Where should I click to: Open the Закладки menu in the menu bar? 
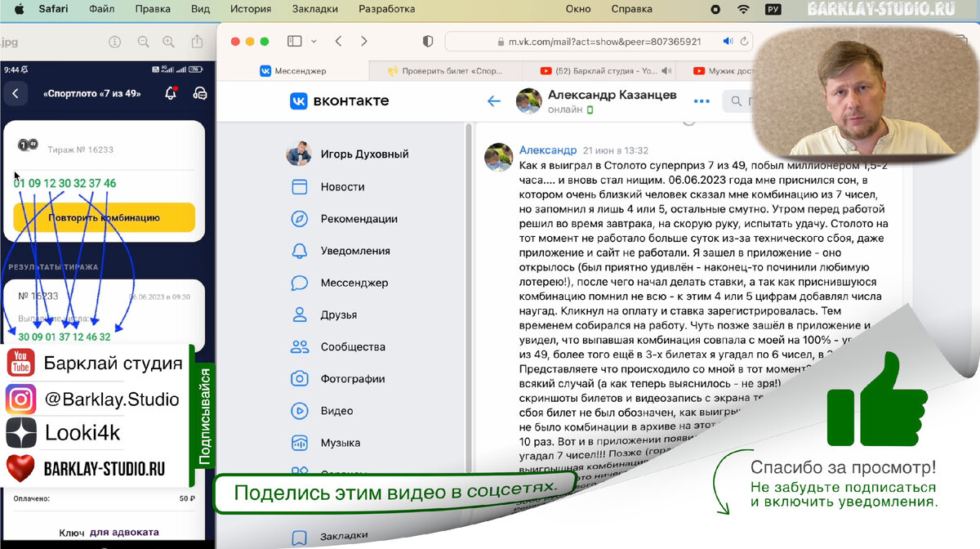click(x=314, y=9)
